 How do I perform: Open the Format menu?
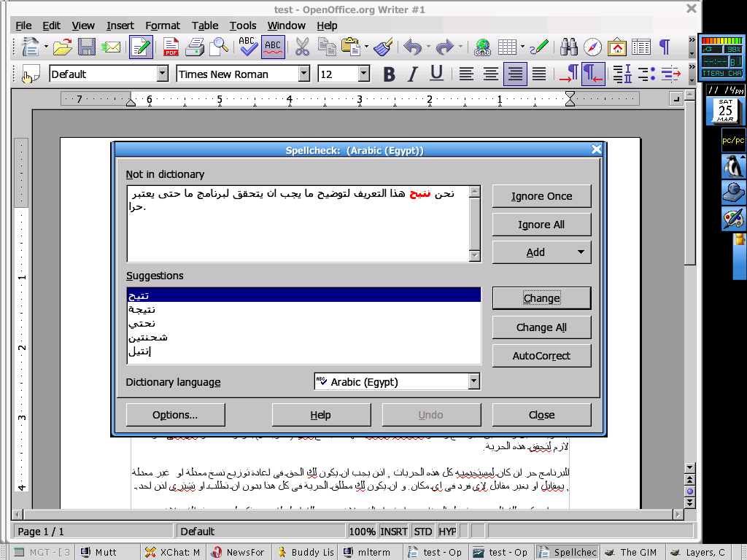point(163,26)
